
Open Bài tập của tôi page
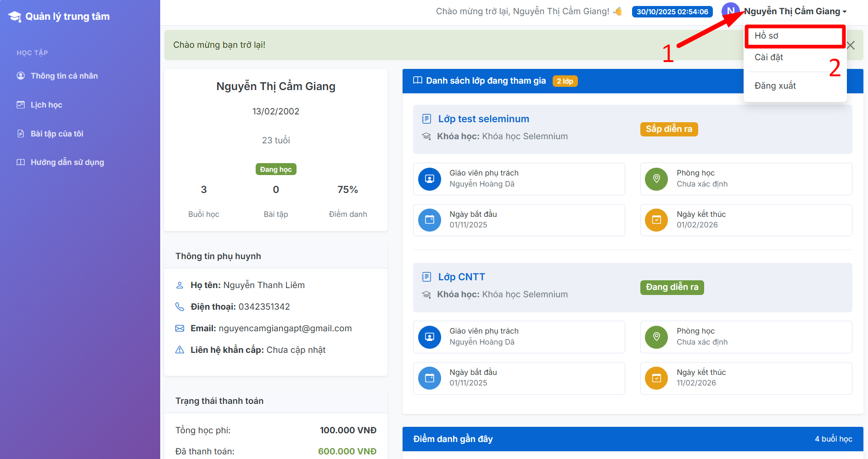click(x=57, y=134)
